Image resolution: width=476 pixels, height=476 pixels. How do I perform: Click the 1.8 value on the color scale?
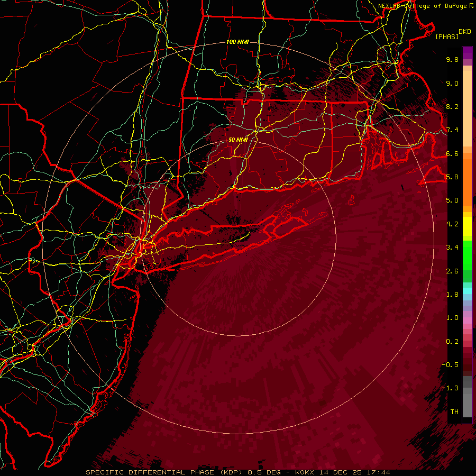[x=452, y=295]
